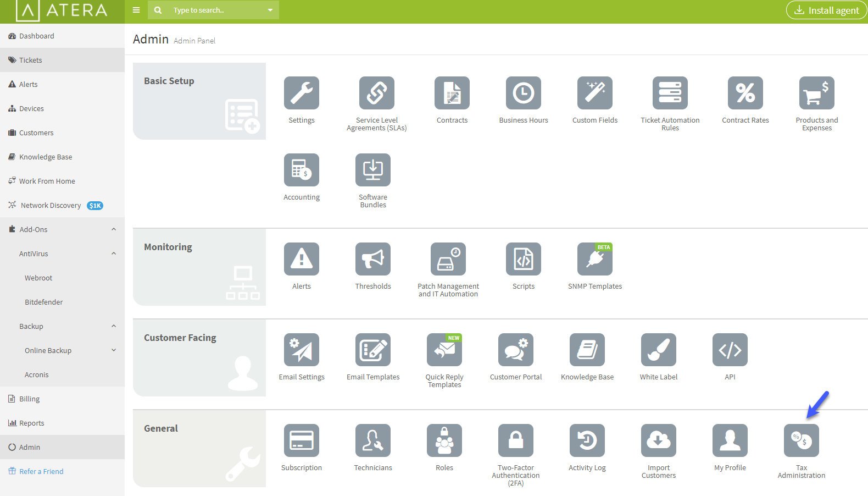Open Billing in sidebar
Viewport: 868px width, 496px height.
[x=62, y=399]
